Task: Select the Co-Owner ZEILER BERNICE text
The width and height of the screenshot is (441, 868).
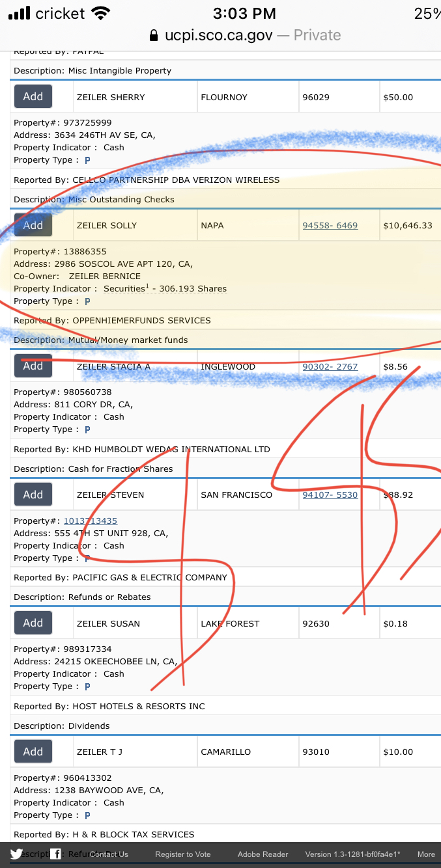Action: pos(105,277)
